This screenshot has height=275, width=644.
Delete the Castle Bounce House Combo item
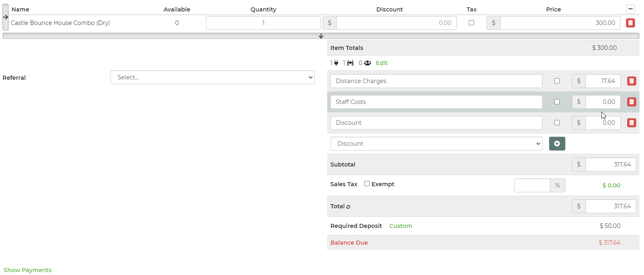click(630, 23)
